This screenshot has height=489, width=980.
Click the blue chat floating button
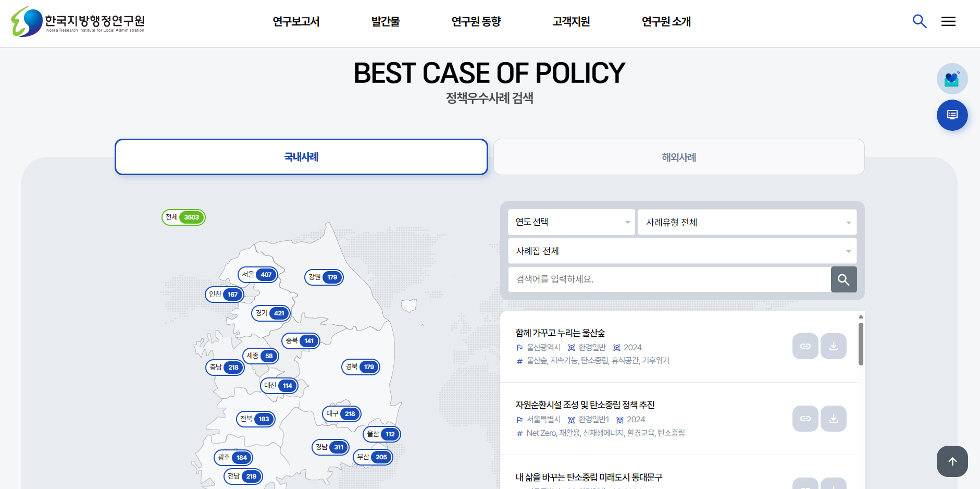(952, 115)
